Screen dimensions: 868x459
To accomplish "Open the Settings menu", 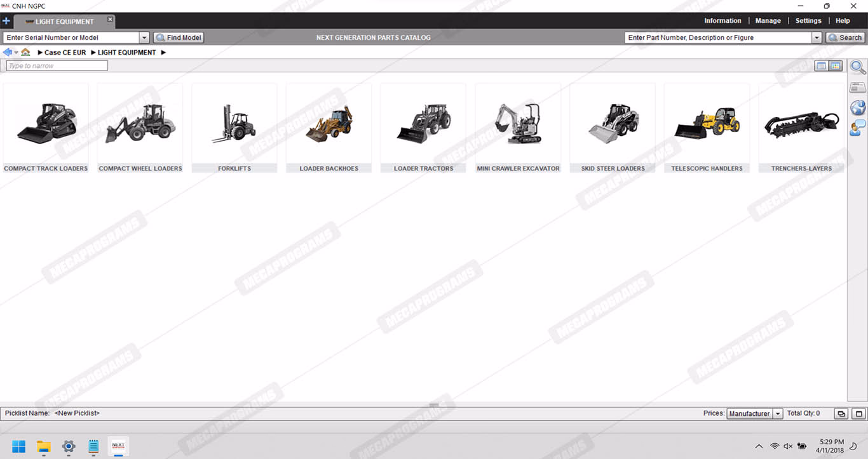I will (808, 21).
